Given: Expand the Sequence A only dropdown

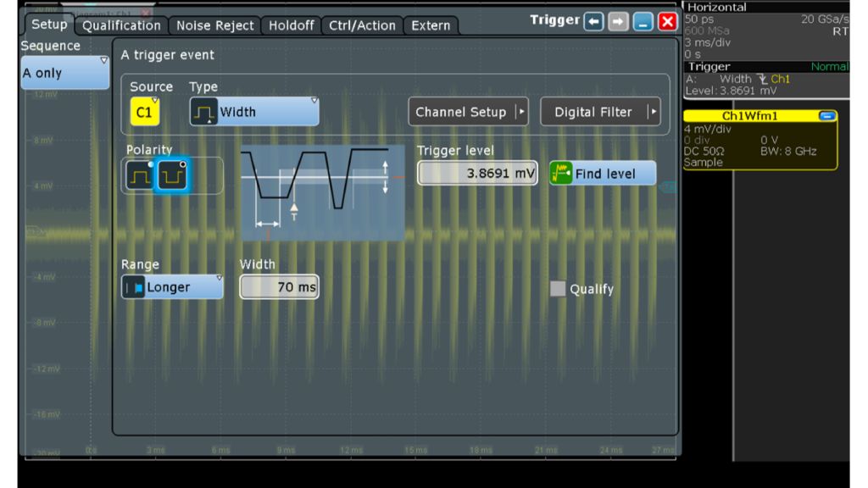Looking at the screenshot, I should point(64,73).
